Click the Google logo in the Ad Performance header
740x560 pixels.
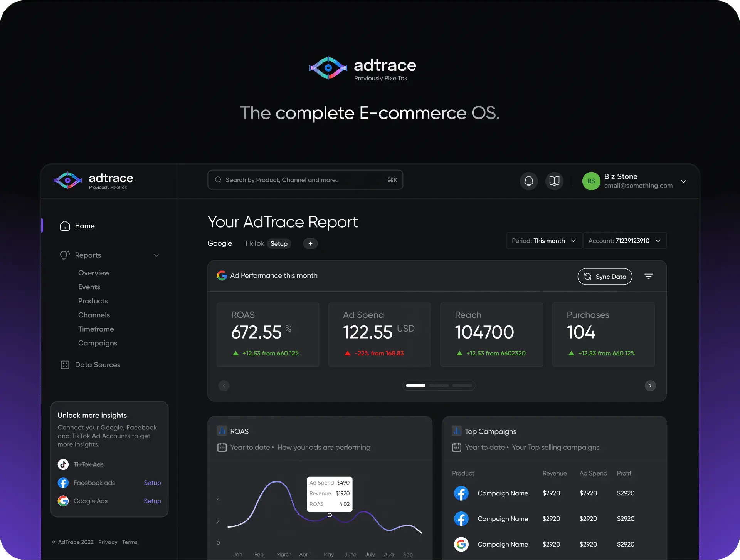pyautogui.click(x=222, y=275)
